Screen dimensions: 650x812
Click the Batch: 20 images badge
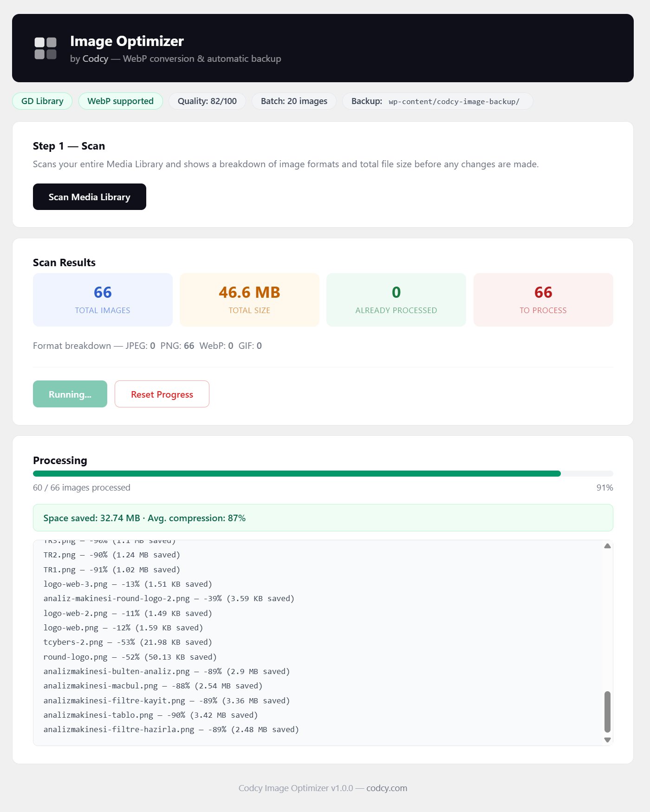[294, 101]
